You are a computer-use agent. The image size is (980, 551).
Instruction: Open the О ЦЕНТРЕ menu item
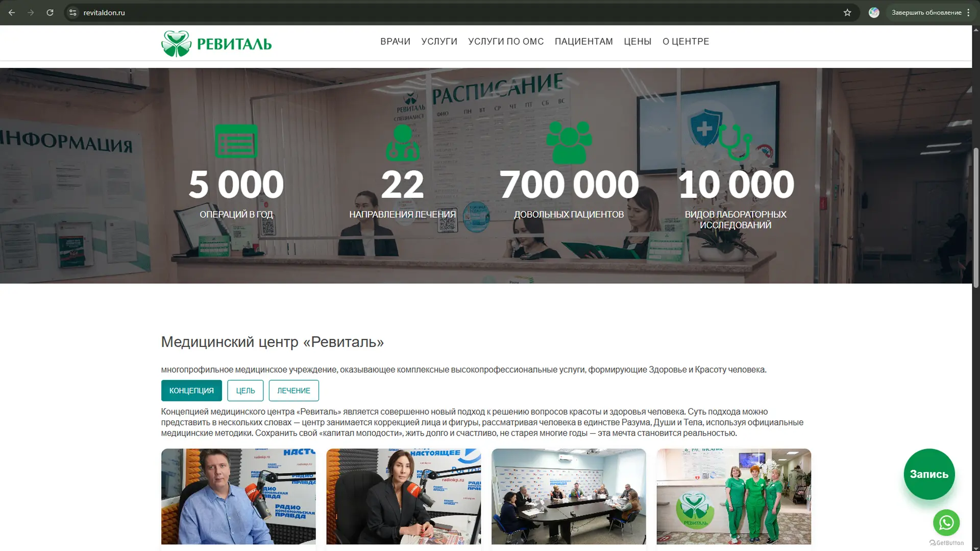[x=685, y=41]
